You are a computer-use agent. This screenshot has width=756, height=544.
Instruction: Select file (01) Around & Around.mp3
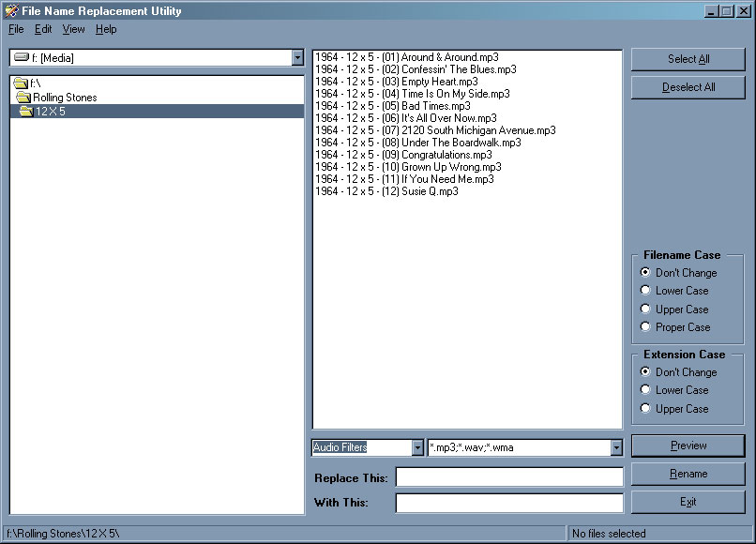[x=407, y=57]
